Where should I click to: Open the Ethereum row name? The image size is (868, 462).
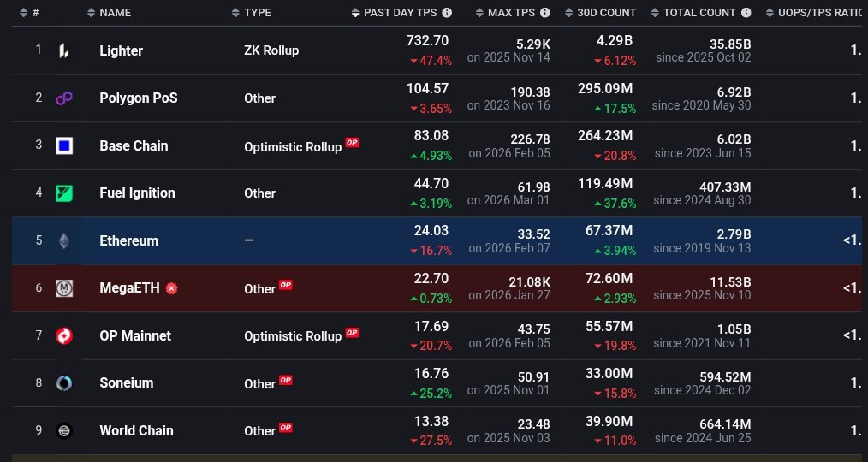(x=129, y=240)
